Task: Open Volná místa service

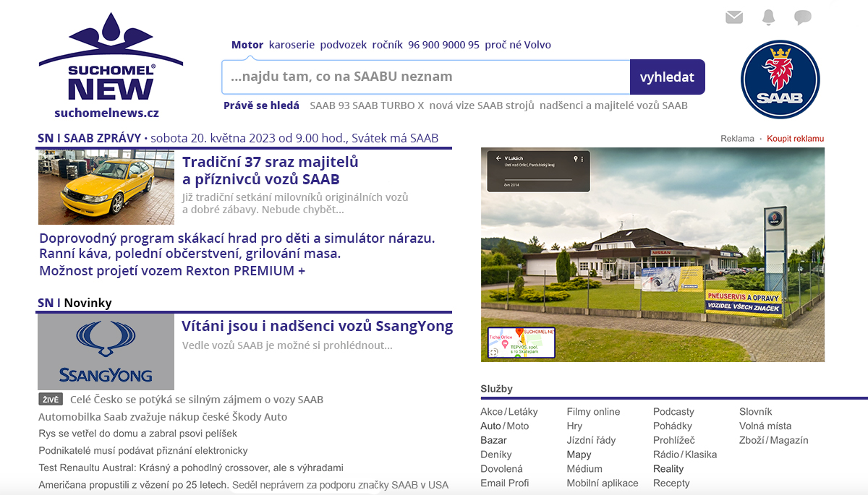Action: click(765, 426)
